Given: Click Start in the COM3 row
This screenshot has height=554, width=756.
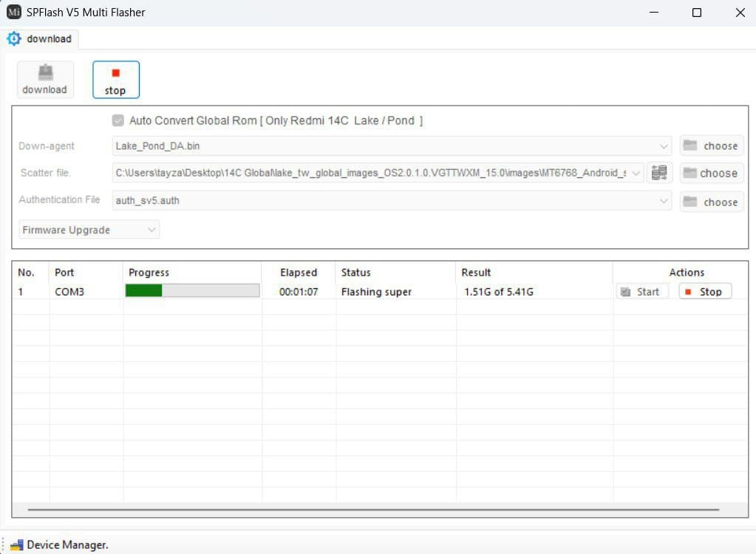Looking at the screenshot, I should click(641, 292).
